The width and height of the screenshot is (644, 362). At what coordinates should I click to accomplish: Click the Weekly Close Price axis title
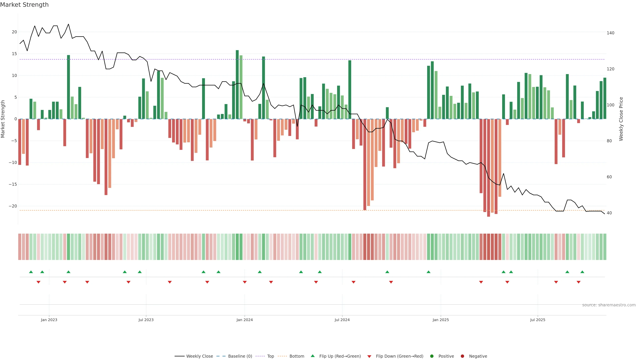click(621, 119)
